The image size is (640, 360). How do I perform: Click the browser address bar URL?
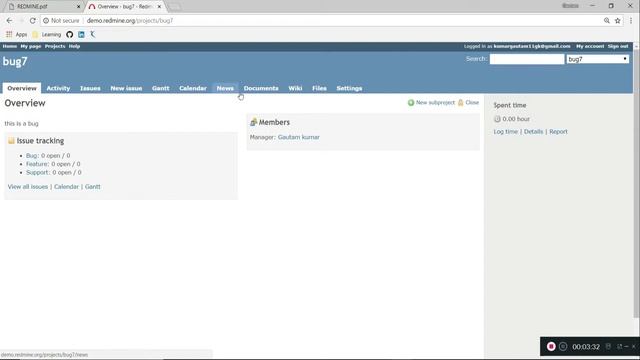pyautogui.click(x=130, y=20)
